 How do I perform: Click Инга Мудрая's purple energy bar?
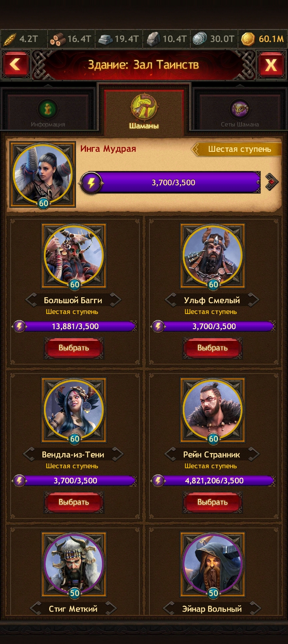(x=171, y=183)
